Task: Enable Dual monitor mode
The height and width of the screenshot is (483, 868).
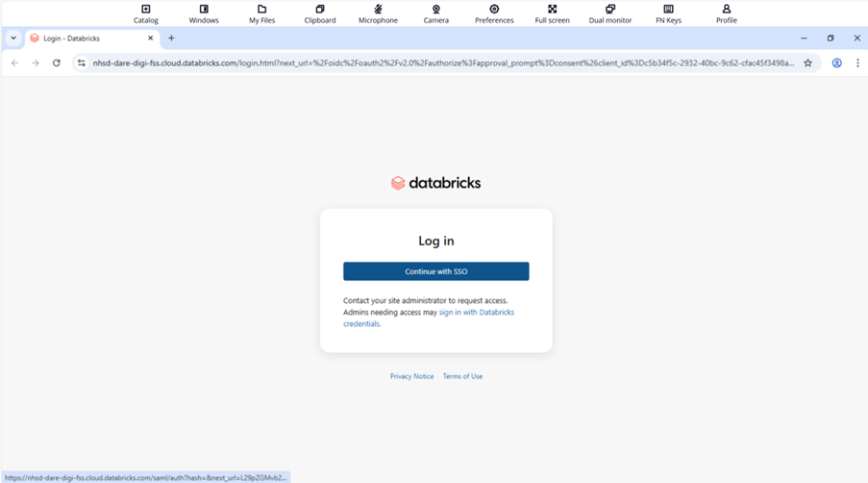Action: (610, 13)
